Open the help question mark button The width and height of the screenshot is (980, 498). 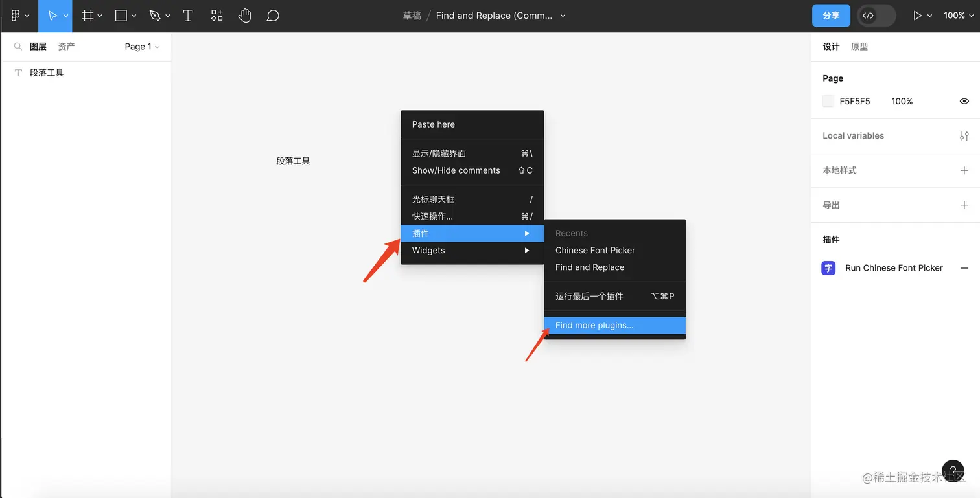(x=953, y=471)
